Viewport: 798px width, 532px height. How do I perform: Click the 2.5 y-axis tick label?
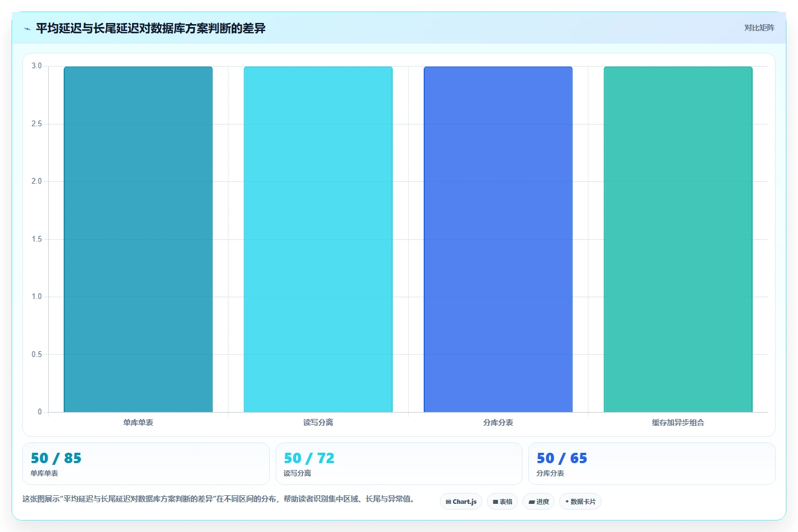click(37, 124)
